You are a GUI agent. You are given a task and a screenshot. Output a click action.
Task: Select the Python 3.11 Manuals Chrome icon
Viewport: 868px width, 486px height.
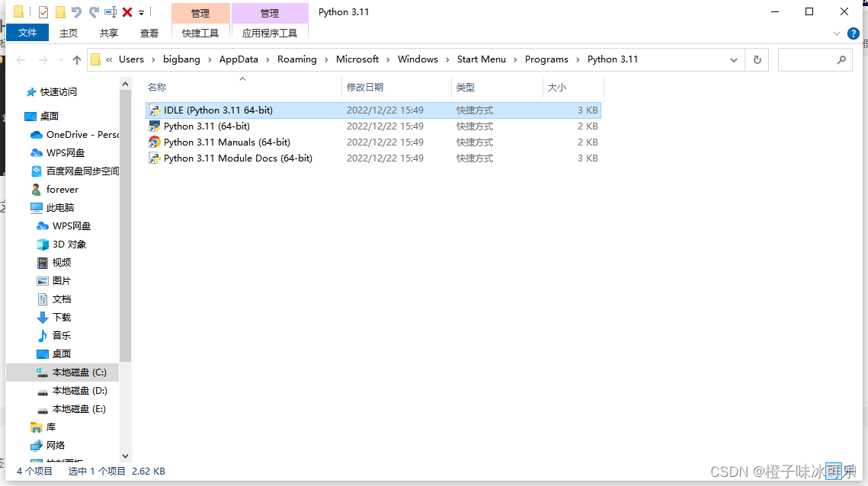point(155,142)
